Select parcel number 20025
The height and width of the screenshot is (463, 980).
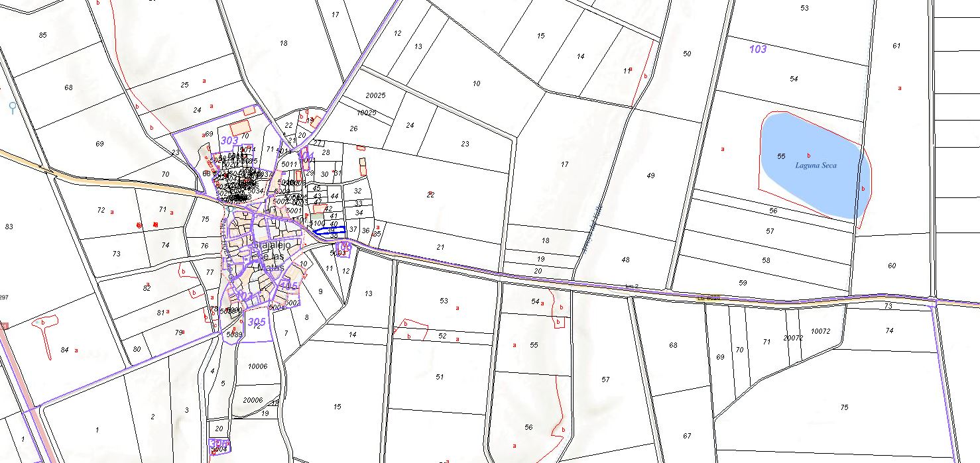[375, 95]
